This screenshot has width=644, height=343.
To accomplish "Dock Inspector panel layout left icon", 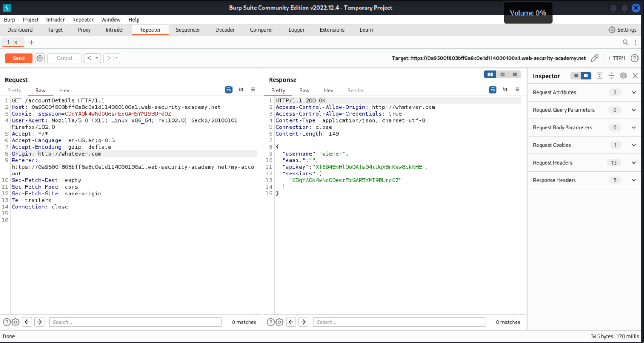I will pyautogui.click(x=575, y=75).
